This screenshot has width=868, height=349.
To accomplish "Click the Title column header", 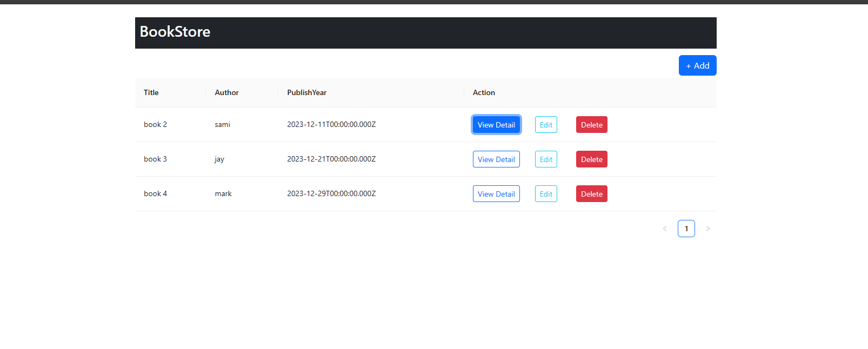I will [x=151, y=92].
